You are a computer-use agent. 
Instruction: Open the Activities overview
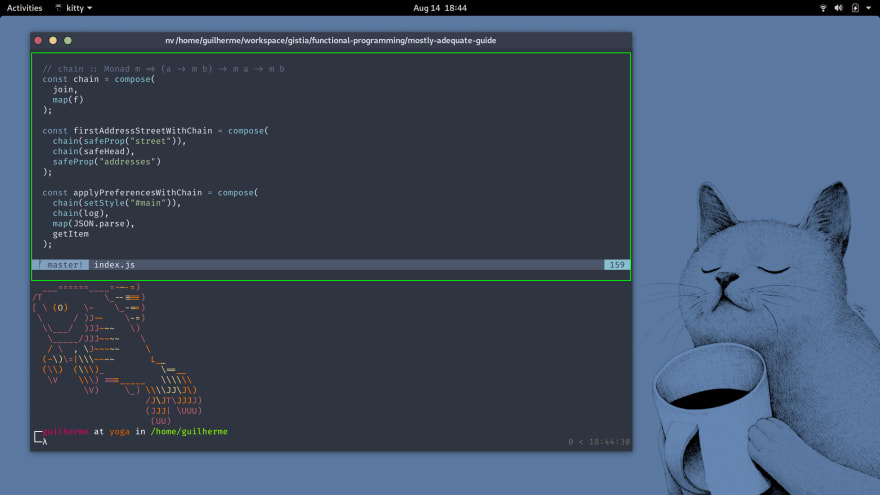(24, 8)
